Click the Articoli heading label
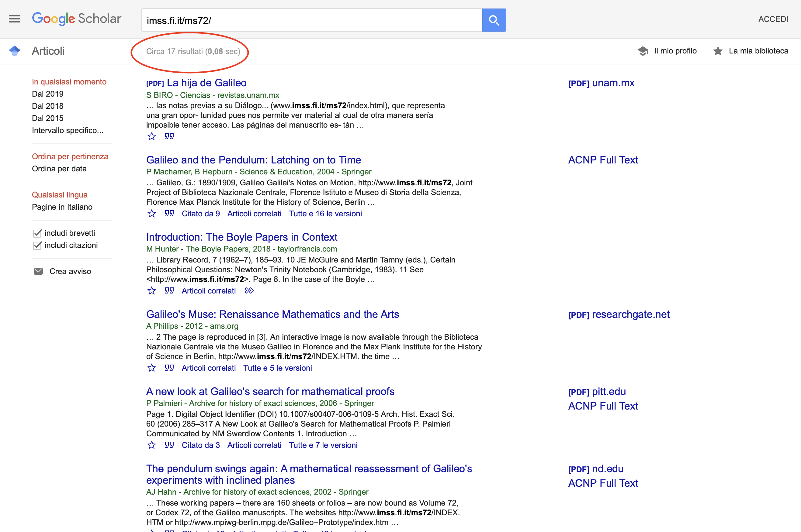Screen dimensions: 801x532 [48, 51]
